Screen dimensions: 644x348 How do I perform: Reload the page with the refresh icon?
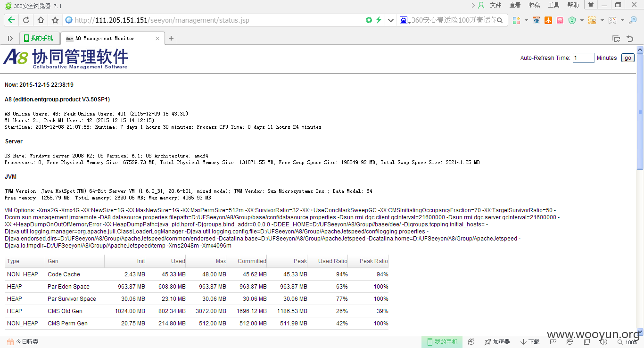click(x=26, y=20)
